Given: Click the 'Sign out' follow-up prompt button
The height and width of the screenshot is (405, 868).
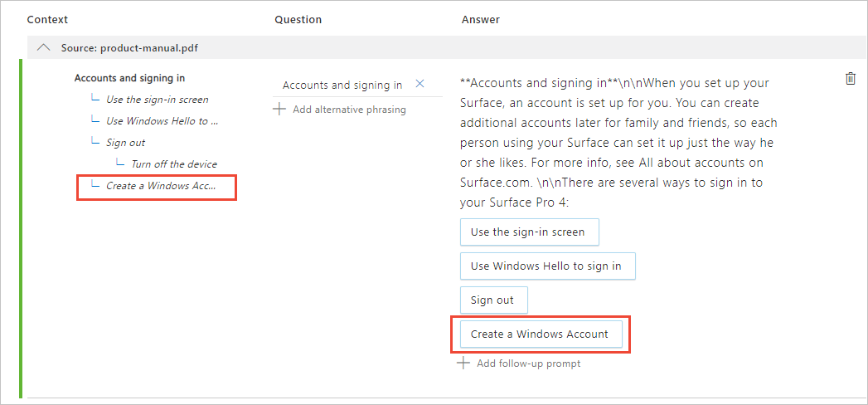Looking at the screenshot, I should tap(493, 300).
